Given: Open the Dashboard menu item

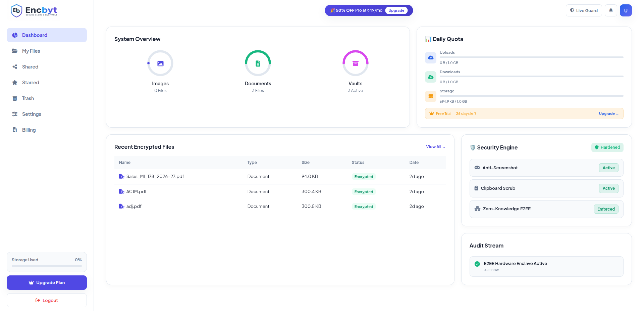Looking at the screenshot, I should pos(47,35).
